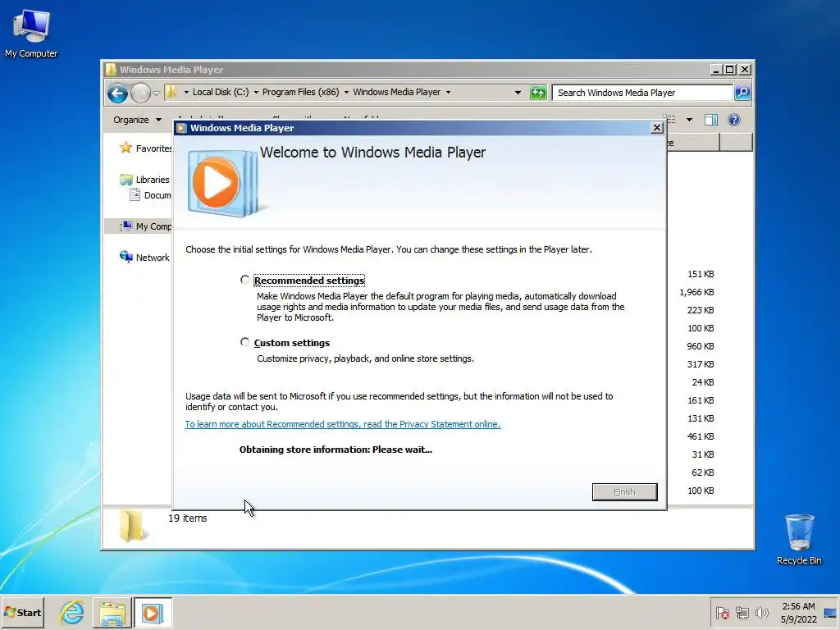
Task: Open the address bar previous locations dropdown
Action: (x=518, y=92)
